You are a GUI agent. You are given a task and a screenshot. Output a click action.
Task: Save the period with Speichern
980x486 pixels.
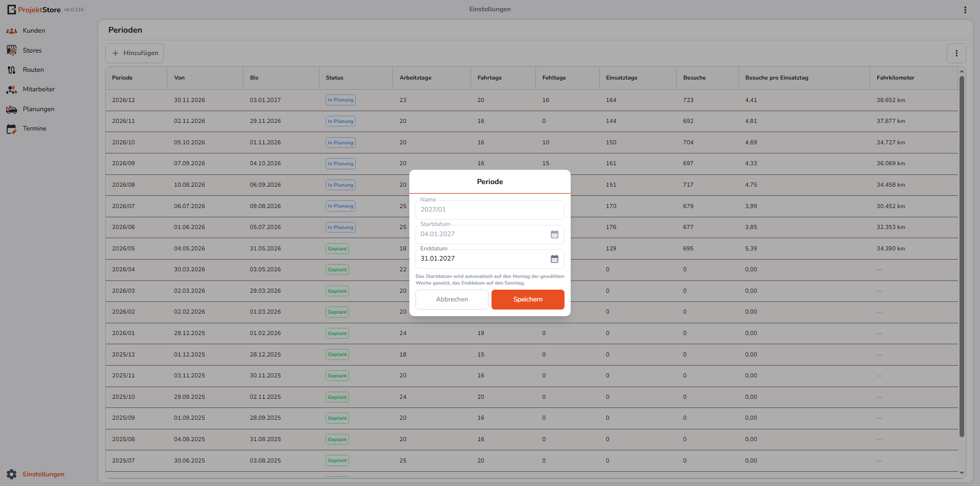(528, 299)
